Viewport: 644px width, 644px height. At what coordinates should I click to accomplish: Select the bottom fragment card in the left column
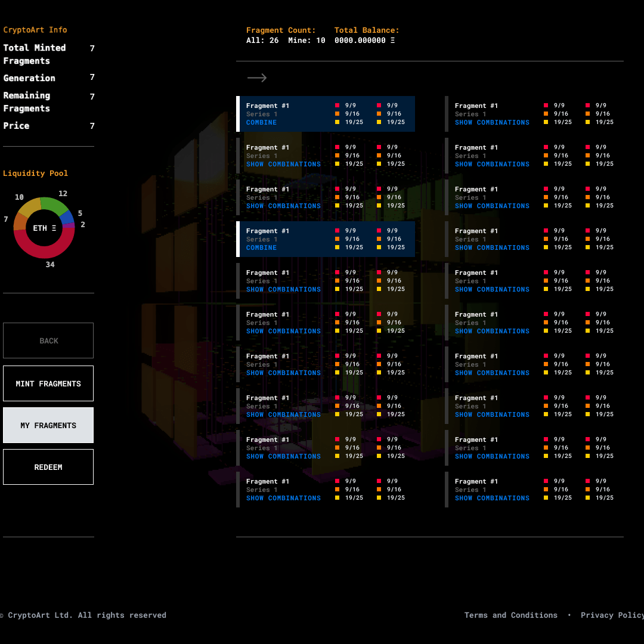[325, 490]
